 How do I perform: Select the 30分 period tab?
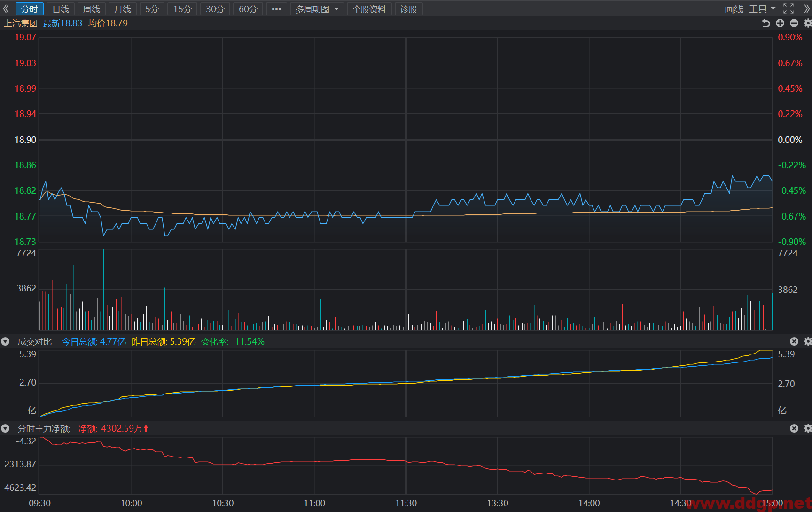click(x=215, y=9)
